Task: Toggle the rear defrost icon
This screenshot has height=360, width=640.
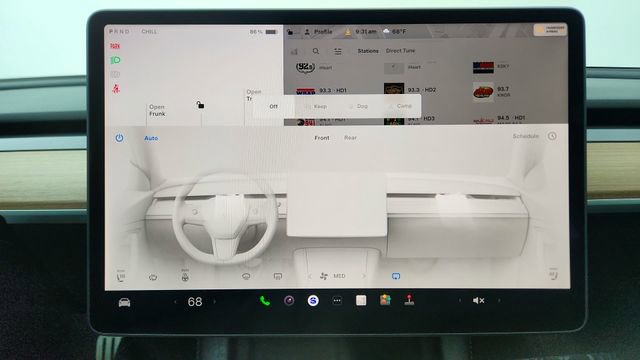Action: tap(278, 276)
